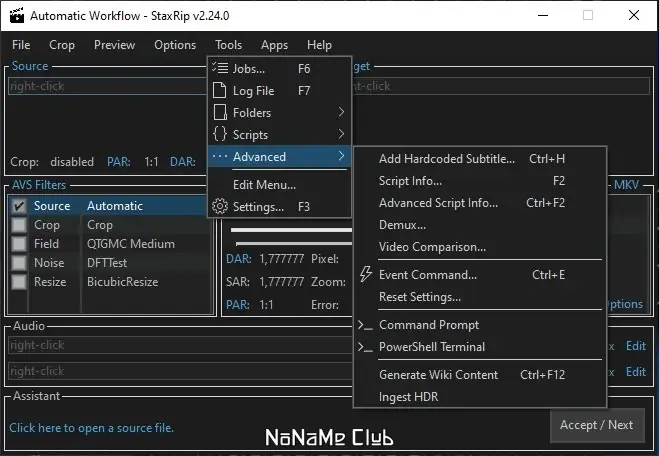Click the Event Command lightning icon

[366, 274]
